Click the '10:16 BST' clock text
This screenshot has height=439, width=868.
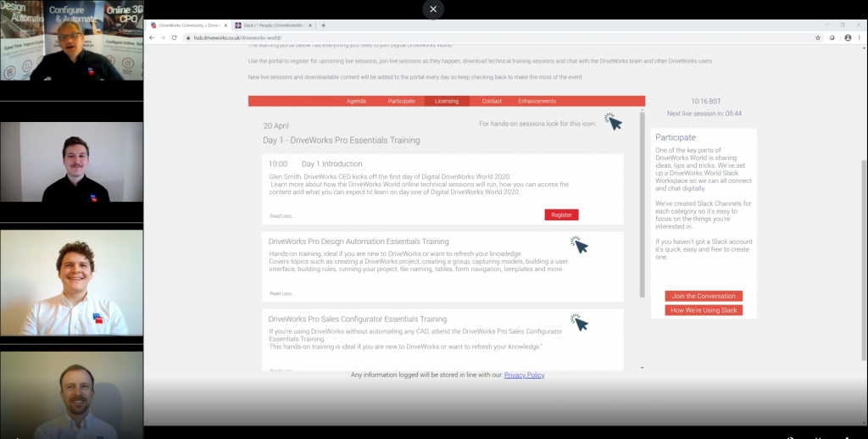(x=706, y=102)
